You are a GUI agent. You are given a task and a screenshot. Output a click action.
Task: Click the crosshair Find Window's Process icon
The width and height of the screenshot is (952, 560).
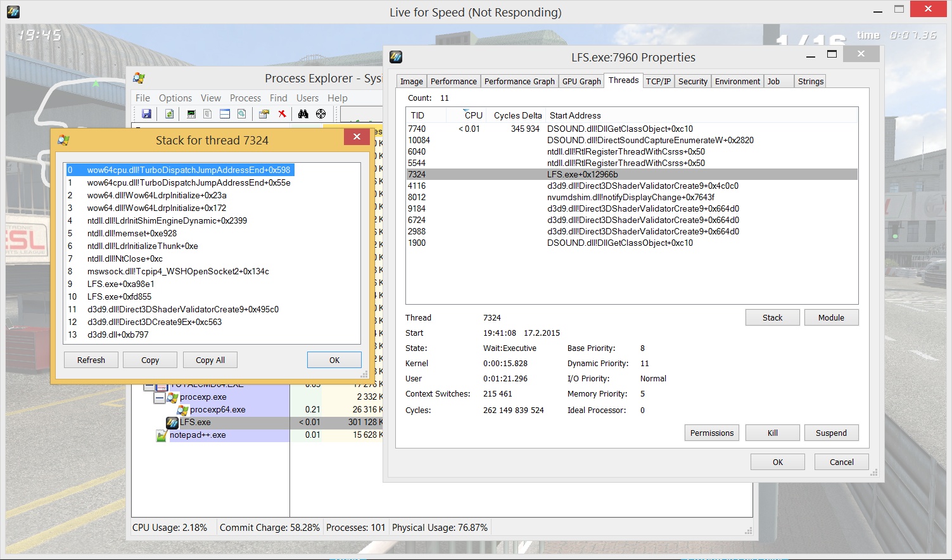pyautogui.click(x=321, y=114)
